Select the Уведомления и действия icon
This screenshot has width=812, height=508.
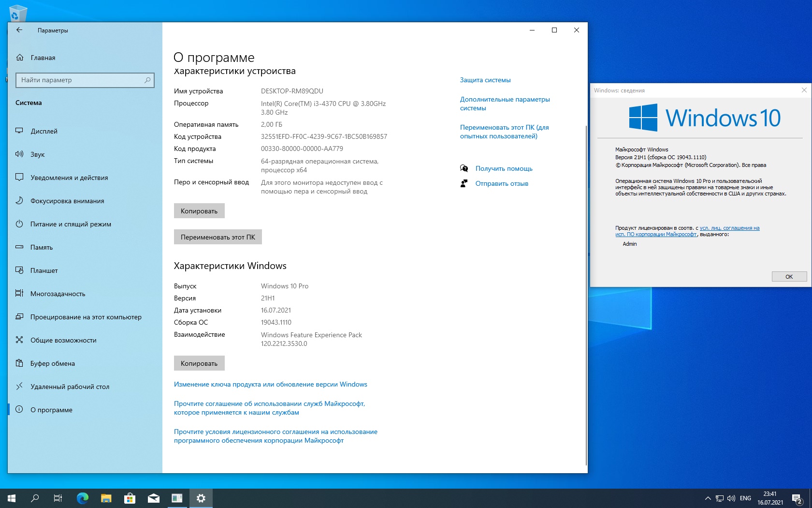coord(19,178)
